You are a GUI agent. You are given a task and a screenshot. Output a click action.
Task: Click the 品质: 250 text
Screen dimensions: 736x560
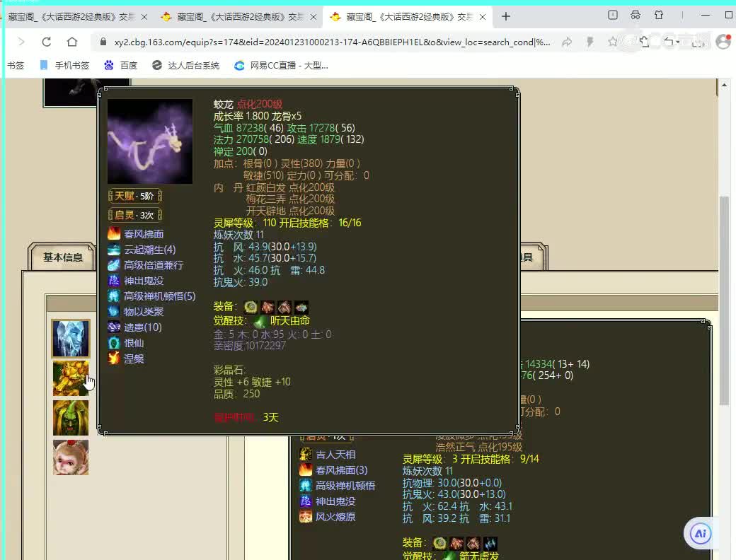click(236, 394)
